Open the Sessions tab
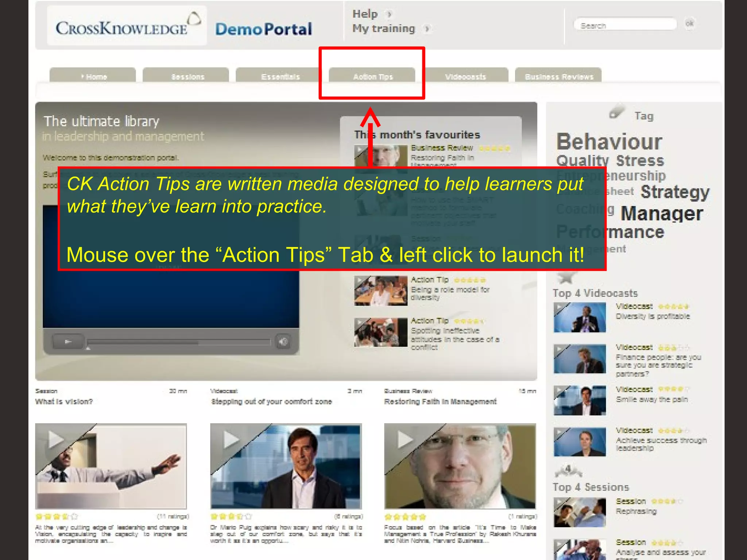The height and width of the screenshot is (560, 747). click(186, 76)
